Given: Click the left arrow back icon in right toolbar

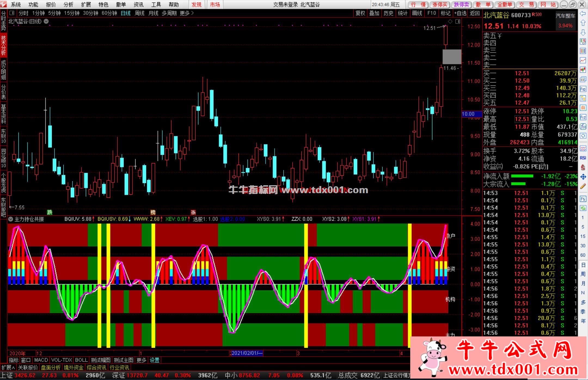Looking at the screenshot, I should [583, 14].
